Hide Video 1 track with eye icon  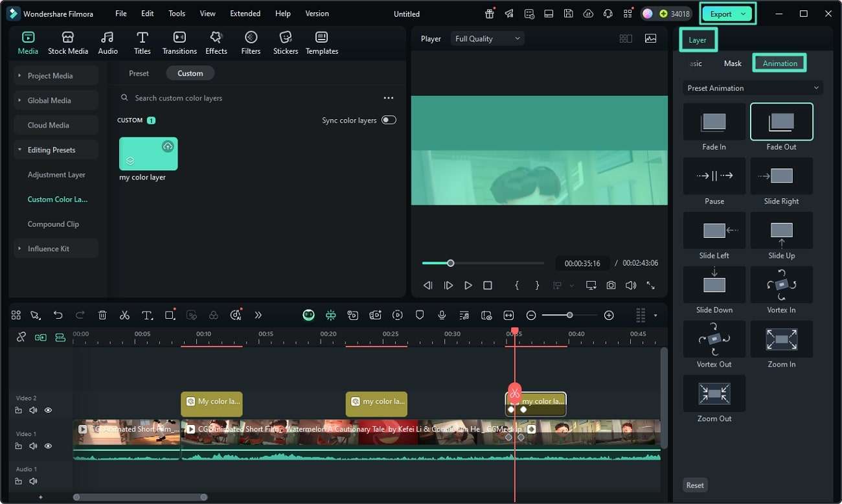tap(48, 446)
